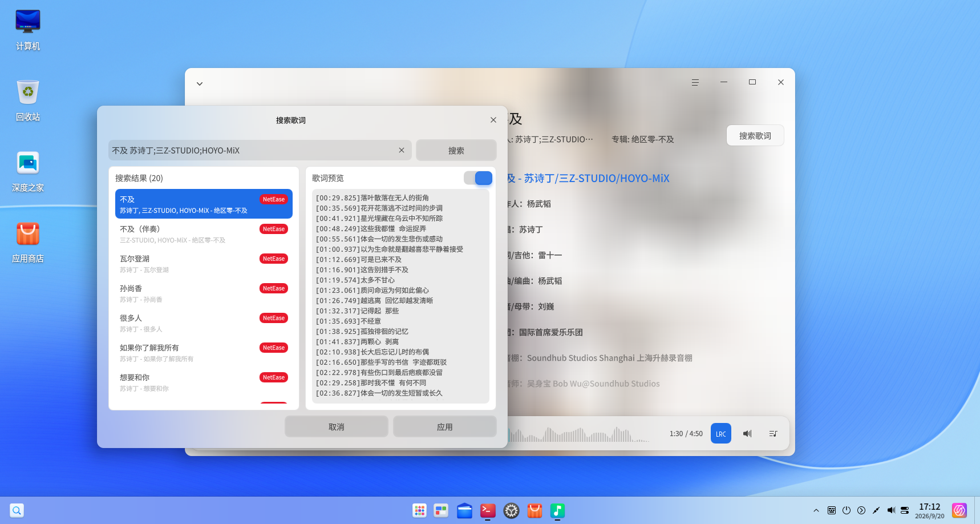The height and width of the screenshot is (524, 980).
Task: Click the 搜索 button in the dialog
Action: pyautogui.click(x=456, y=150)
